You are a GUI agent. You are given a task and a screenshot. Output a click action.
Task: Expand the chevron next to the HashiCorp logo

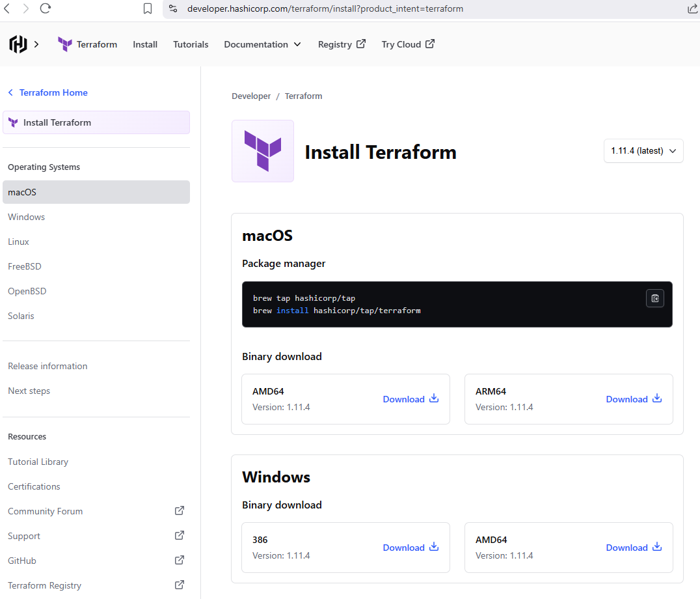coord(36,44)
